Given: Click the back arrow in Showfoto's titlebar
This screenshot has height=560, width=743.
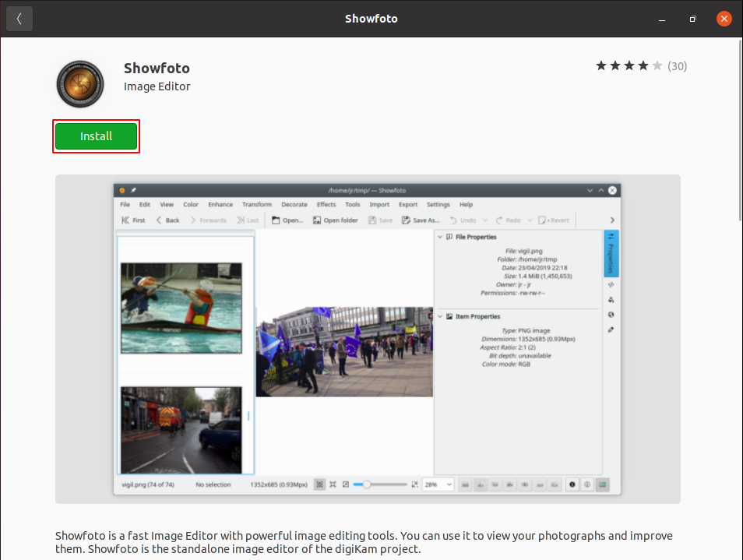Looking at the screenshot, I should (x=19, y=18).
